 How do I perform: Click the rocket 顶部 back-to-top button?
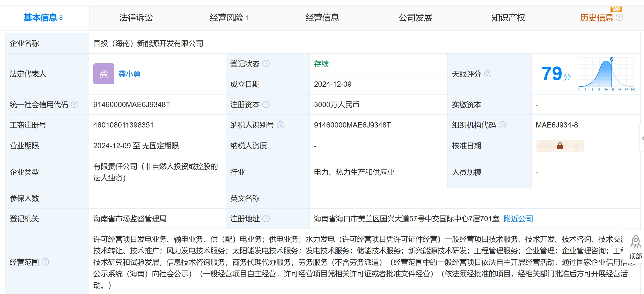tap(635, 247)
